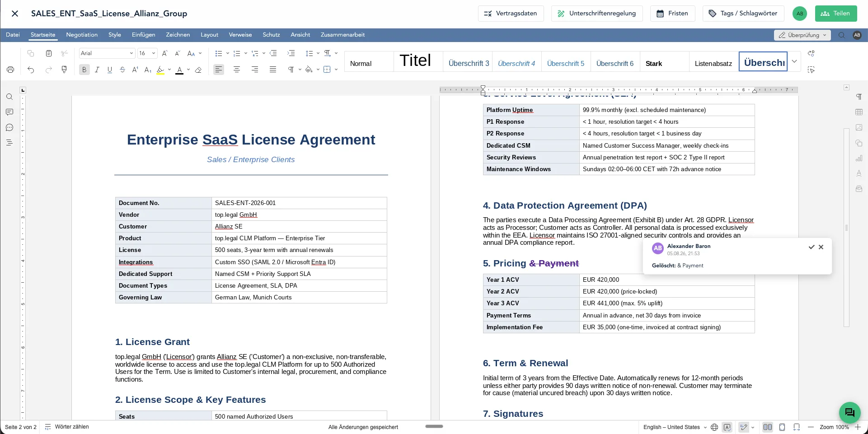Image resolution: width=868 pixels, height=434 pixels.
Task: Zoom out with the minus button
Action: [x=811, y=427]
